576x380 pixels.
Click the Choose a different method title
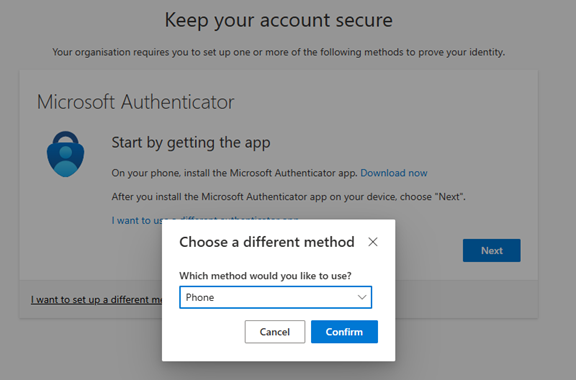(267, 242)
